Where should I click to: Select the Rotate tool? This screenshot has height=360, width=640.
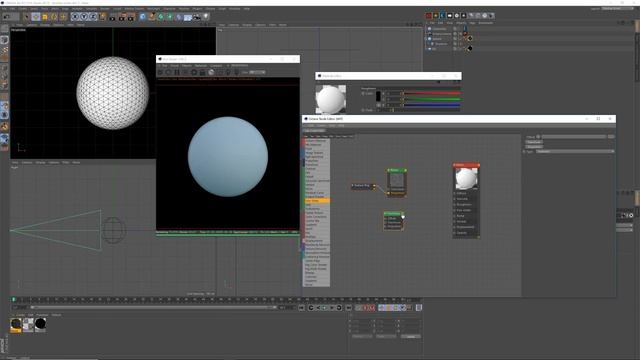[x=54, y=17]
